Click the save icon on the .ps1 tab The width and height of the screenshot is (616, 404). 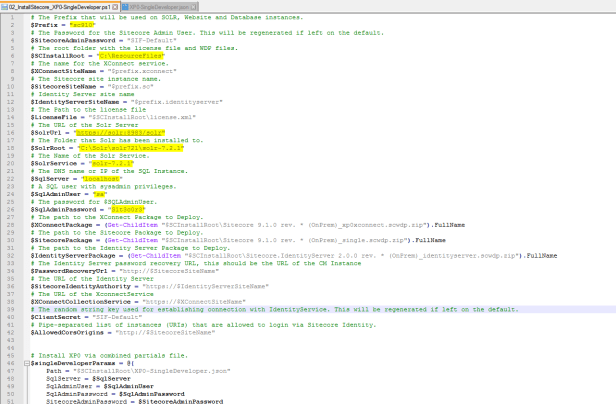pos(4,7)
